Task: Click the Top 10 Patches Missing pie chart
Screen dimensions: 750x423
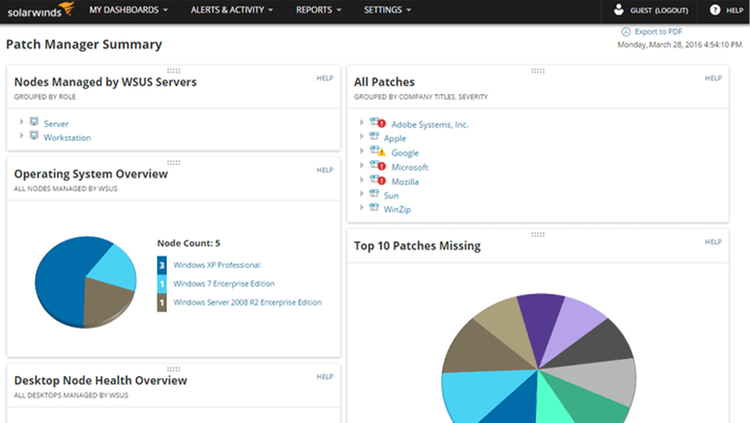Action: point(539,359)
